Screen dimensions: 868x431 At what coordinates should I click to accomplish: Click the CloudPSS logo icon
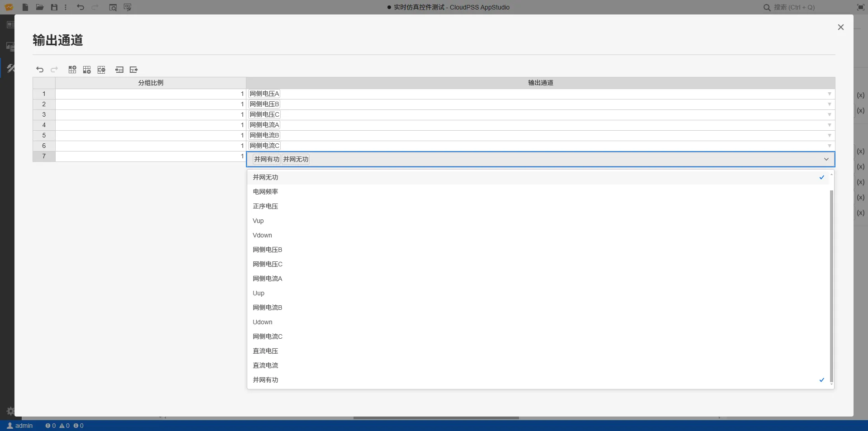point(9,7)
